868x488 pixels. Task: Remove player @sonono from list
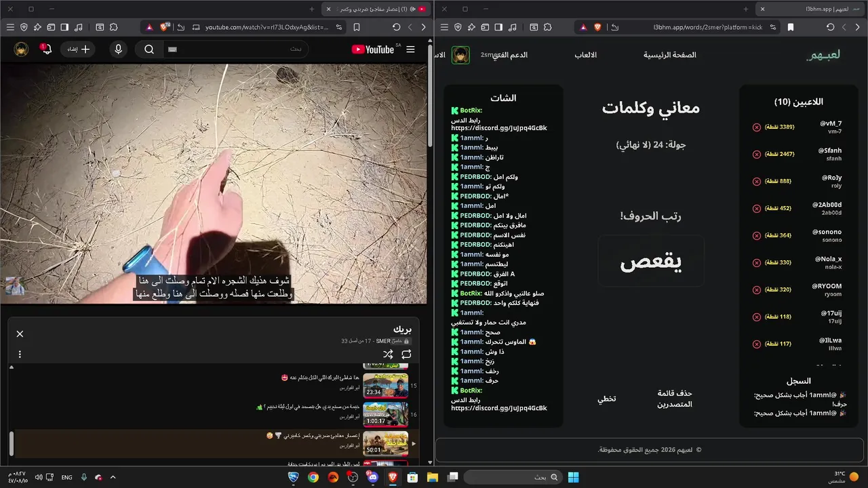pos(757,235)
